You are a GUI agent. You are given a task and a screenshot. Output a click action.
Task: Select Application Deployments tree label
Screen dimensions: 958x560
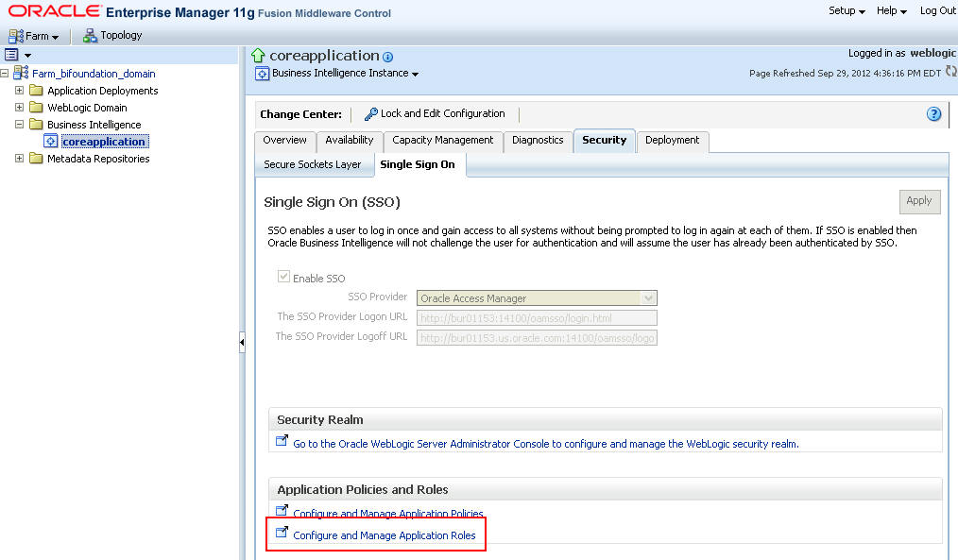103,91
